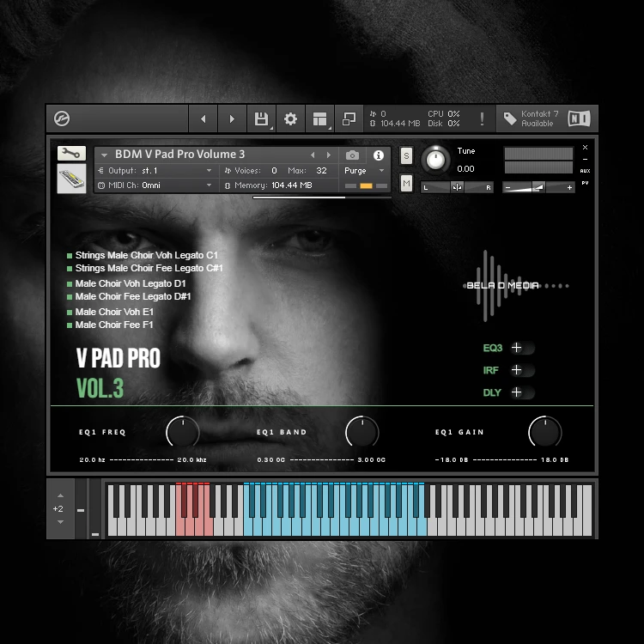Select Strings Male Choir Fee Legato C#1

click(145, 268)
